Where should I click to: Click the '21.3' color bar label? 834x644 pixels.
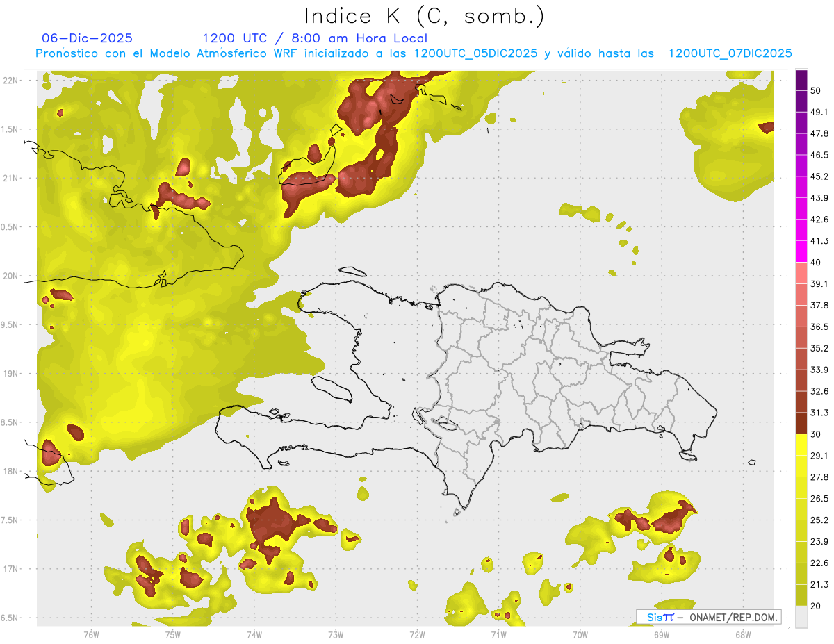coord(819,584)
